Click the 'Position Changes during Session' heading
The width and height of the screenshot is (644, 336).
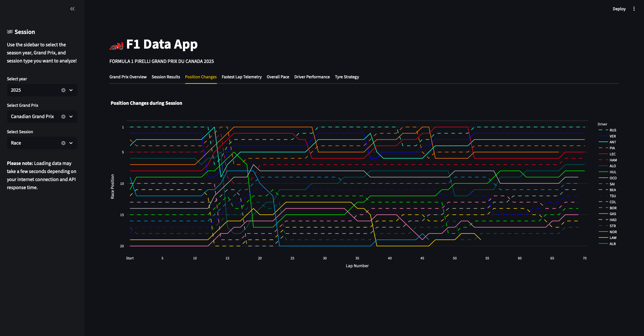point(146,103)
